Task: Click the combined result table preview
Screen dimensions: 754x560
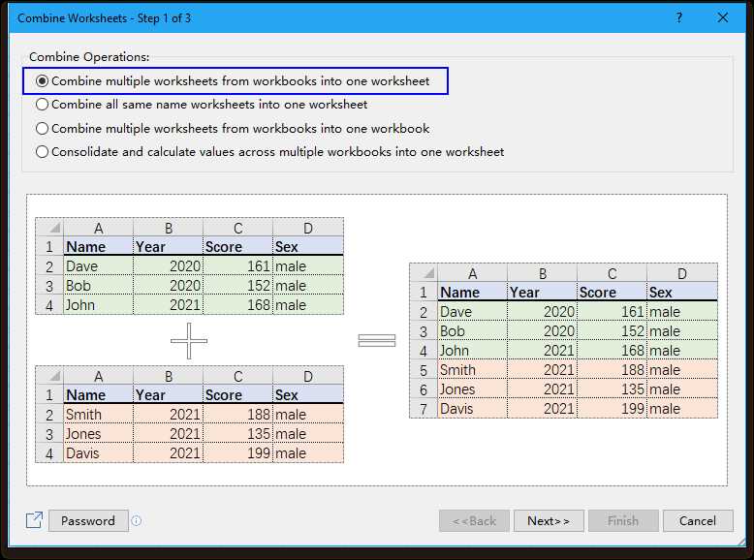Action: point(563,340)
